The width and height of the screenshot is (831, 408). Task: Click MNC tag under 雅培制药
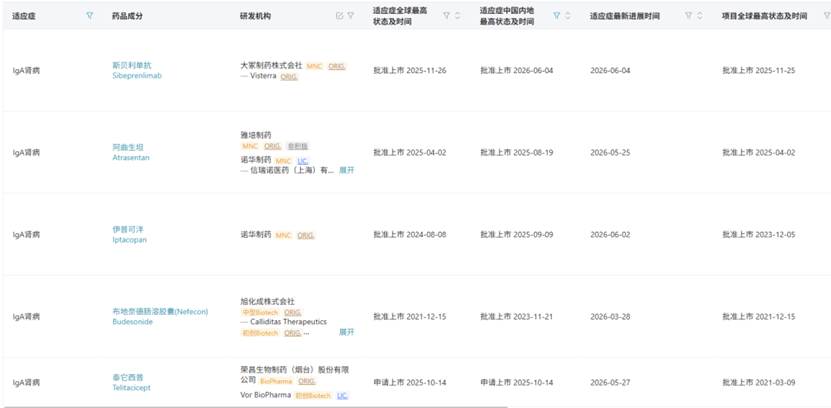(250, 146)
